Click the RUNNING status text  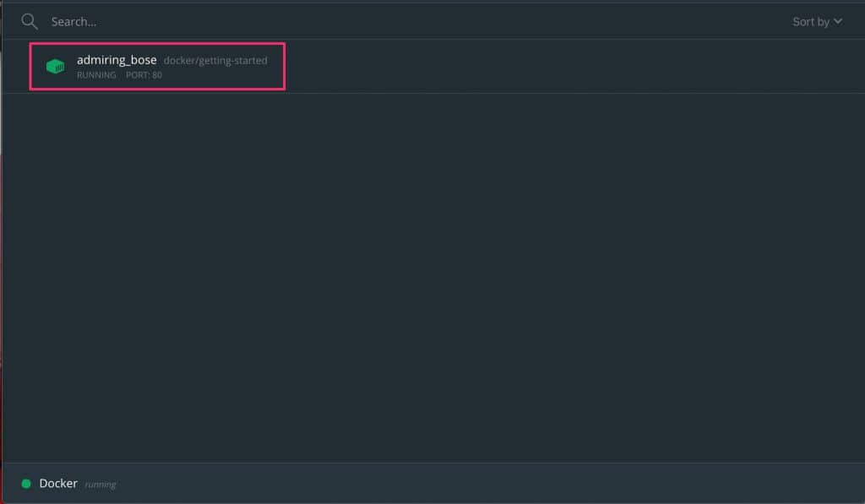(96, 75)
